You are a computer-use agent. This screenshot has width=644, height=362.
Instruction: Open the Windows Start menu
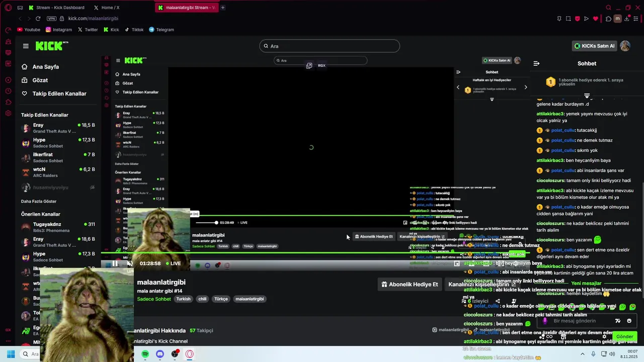[11, 354]
